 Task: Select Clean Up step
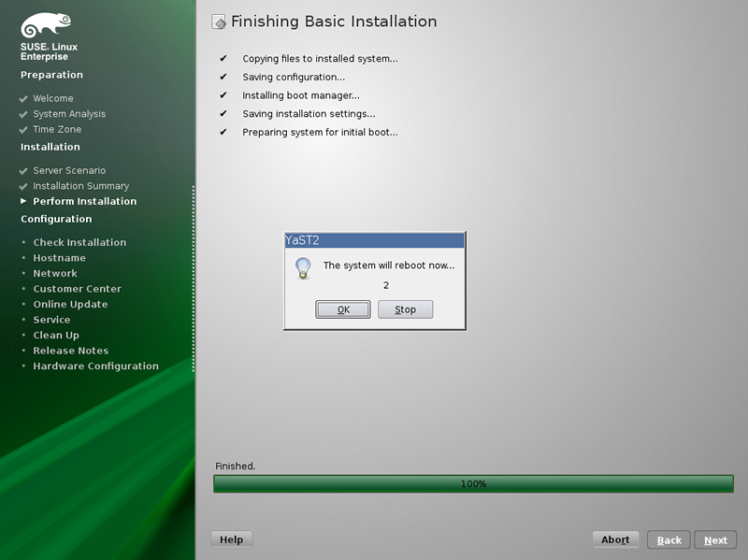(56, 336)
